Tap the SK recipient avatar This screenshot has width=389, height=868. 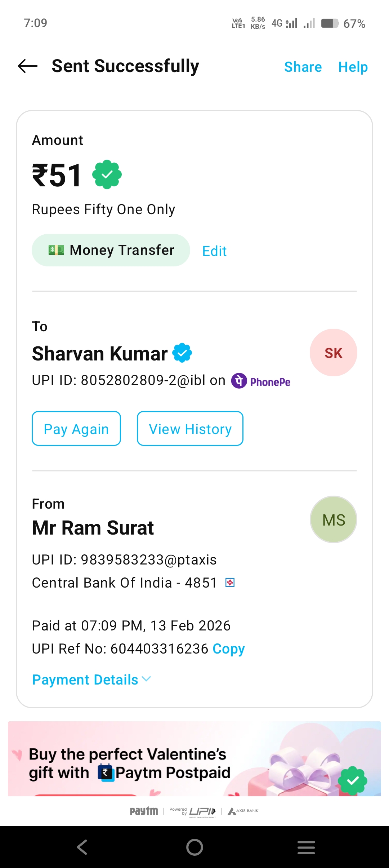coord(333,353)
